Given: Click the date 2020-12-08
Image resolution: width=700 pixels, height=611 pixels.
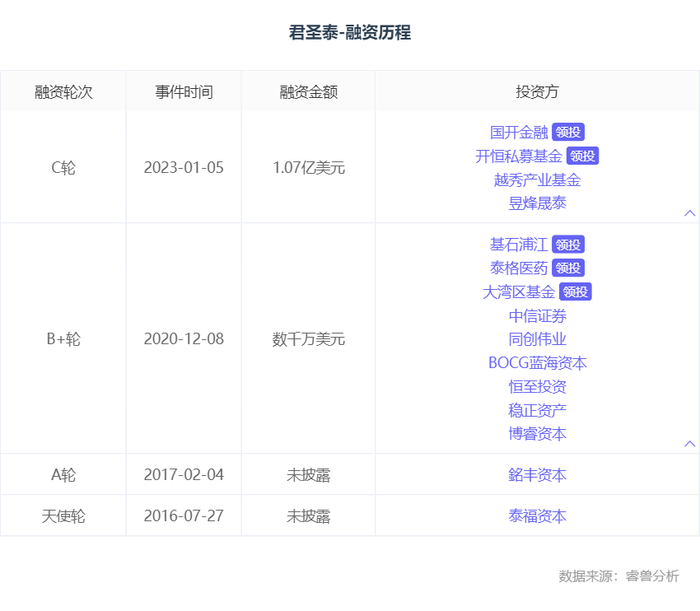Looking at the screenshot, I should click(184, 339).
